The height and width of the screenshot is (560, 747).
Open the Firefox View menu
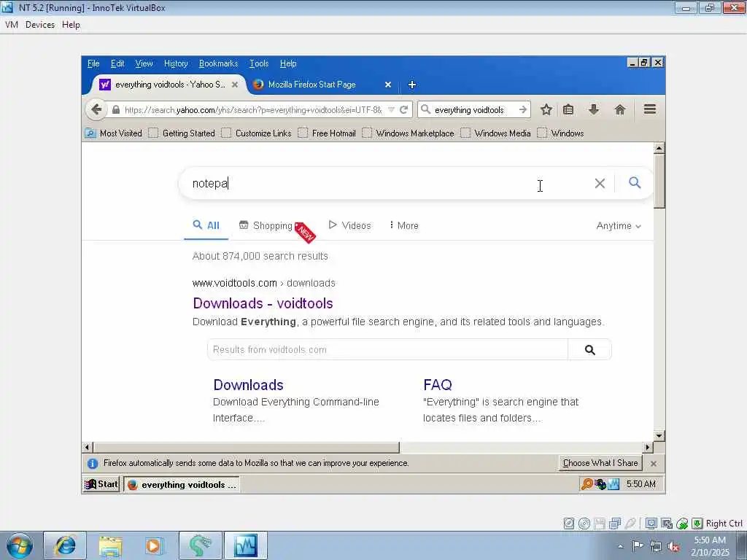tap(144, 63)
